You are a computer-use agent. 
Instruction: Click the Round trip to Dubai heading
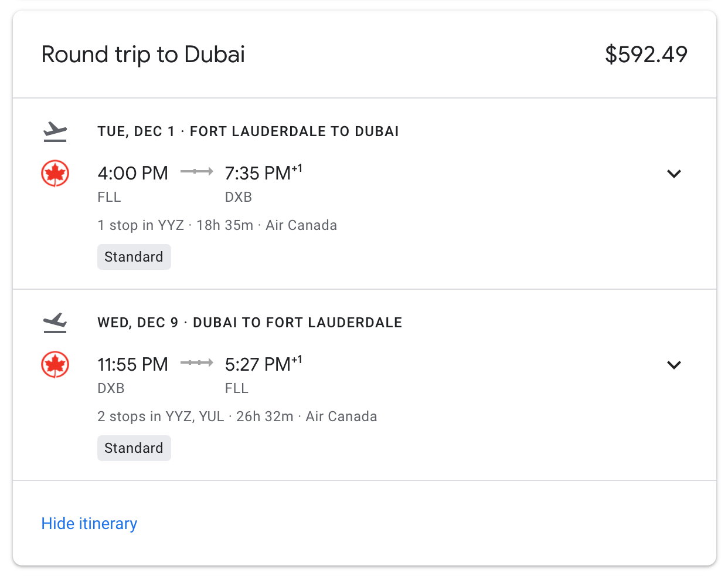pyautogui.click(x=143, y=55)
